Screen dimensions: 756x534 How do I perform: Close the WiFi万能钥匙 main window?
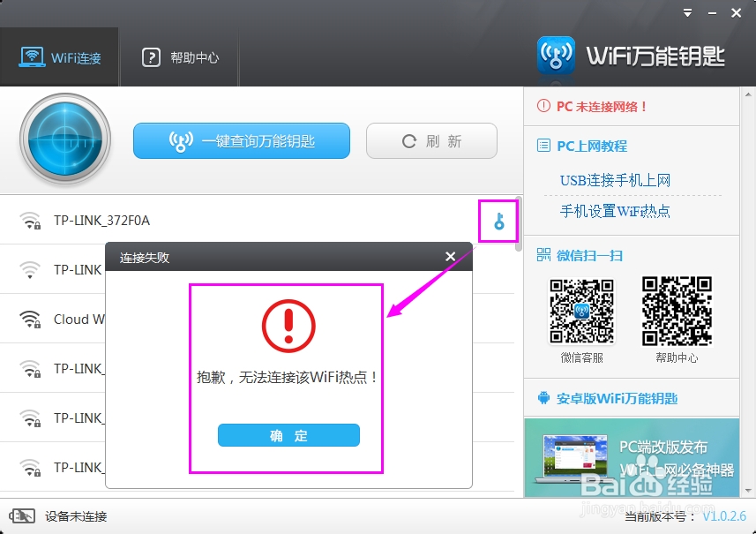[736, 13]
